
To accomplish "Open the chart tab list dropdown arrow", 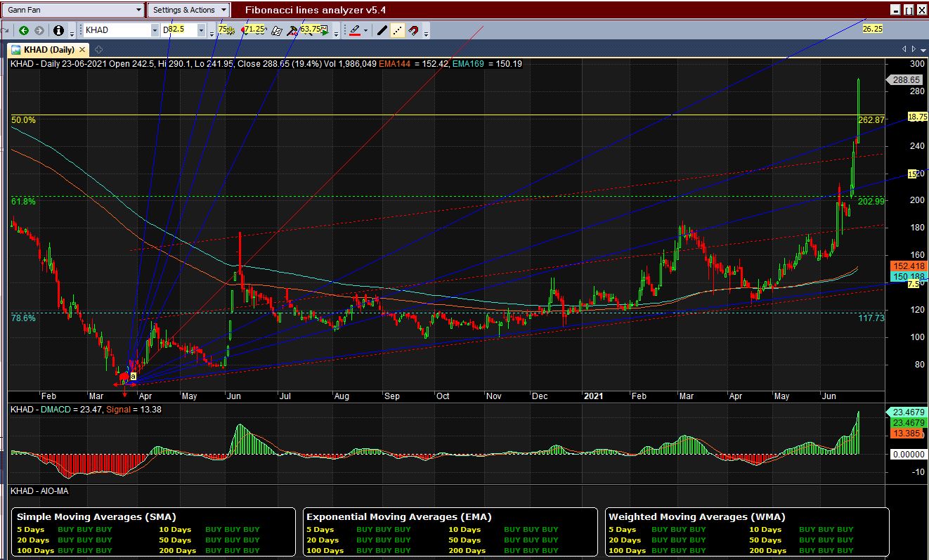I will tap(923, 50).
